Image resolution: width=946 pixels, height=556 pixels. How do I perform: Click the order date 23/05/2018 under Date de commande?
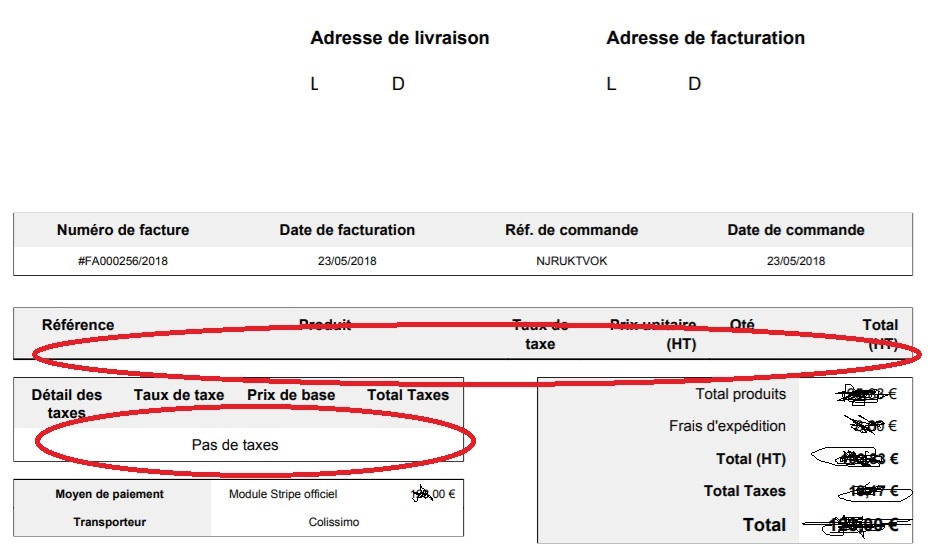click(796, 261)
